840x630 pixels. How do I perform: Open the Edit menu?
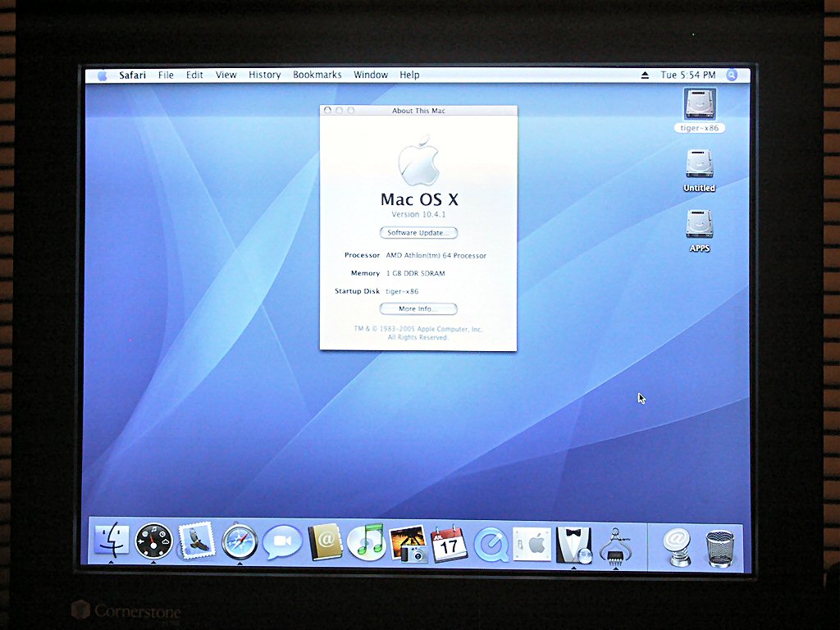[x=194, y=75]
